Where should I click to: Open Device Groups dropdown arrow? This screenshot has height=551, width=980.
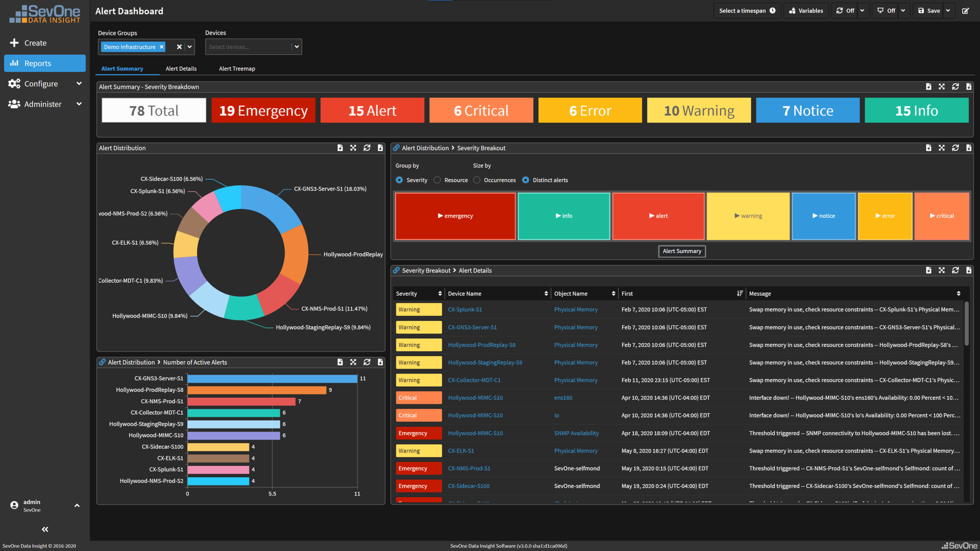(x=189, y=47)
